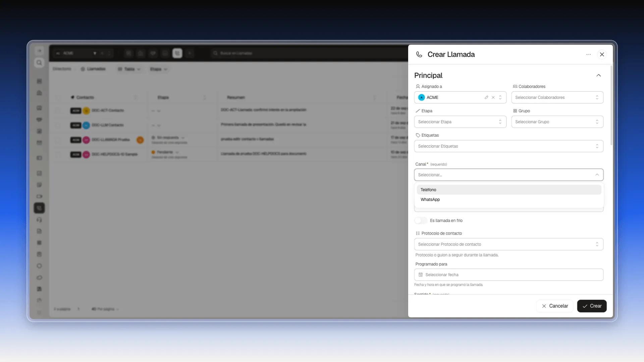This screenshot has height=362, width=644.
Task: Toggle the 'Es llamada en frío' switch
Action: tap(421, 221)
